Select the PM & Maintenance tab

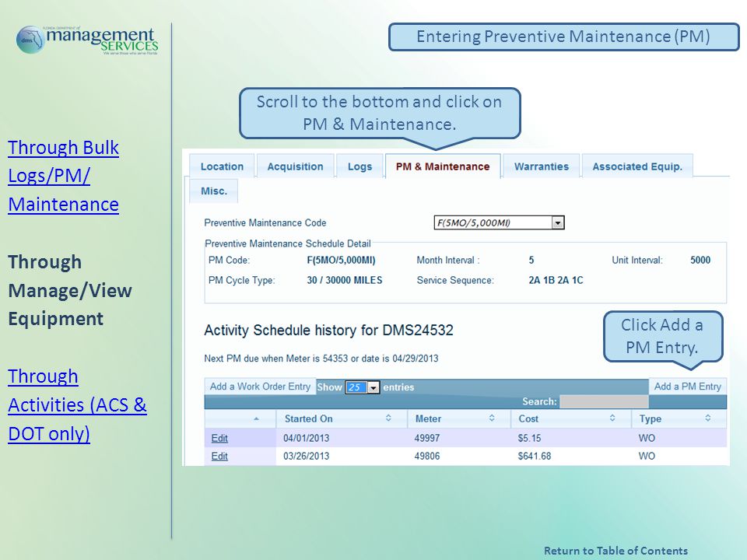[443, 166]
